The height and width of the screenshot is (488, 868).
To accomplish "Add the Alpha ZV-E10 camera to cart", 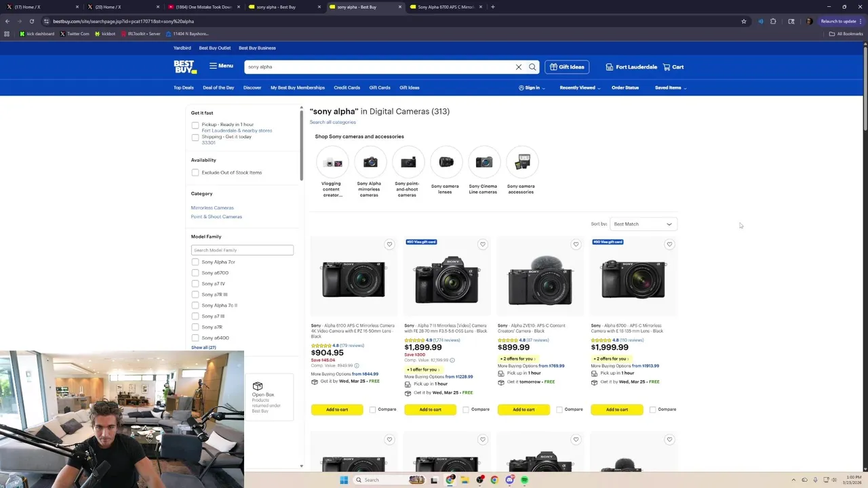I will tap(524, 409).
